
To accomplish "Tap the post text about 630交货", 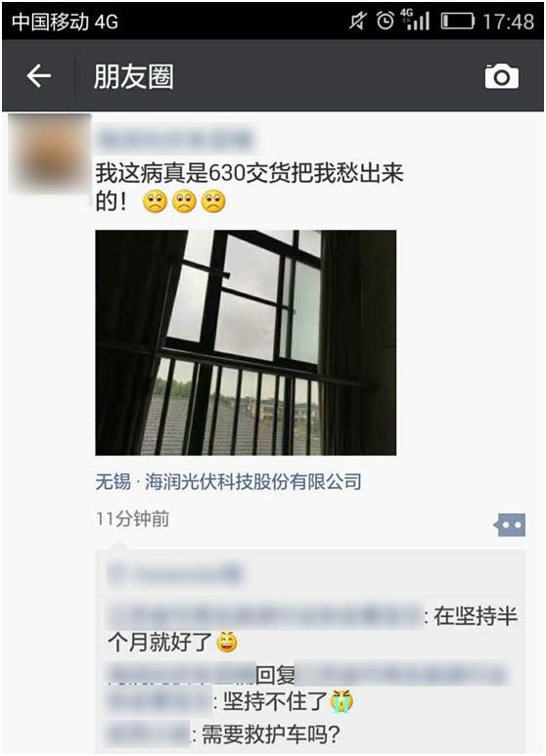I will coord(250,187).
